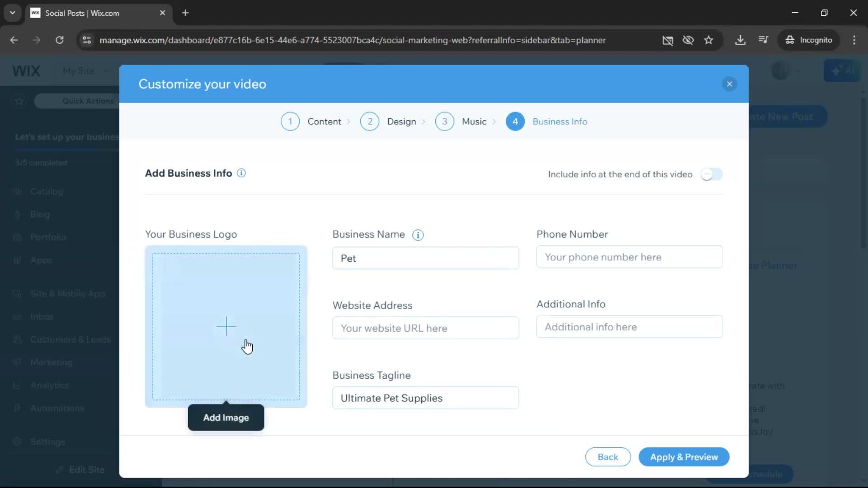Focus the Website Address field

point(425,328)
